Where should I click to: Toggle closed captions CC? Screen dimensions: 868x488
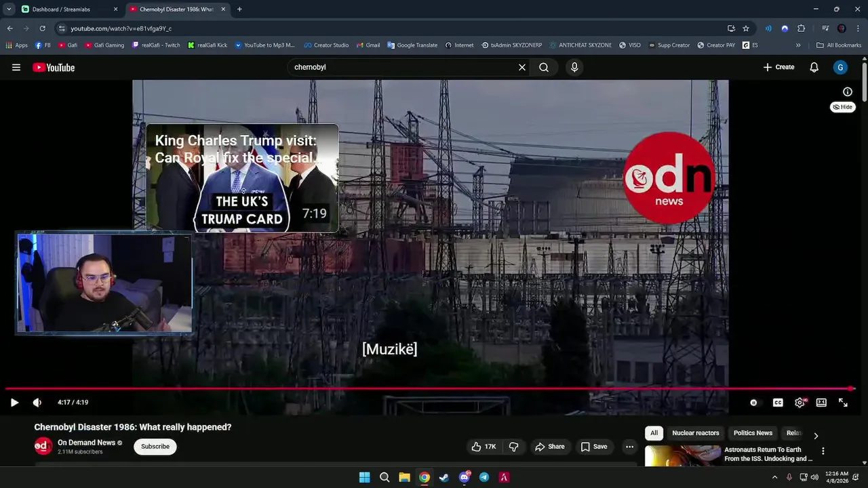point(778,403)
